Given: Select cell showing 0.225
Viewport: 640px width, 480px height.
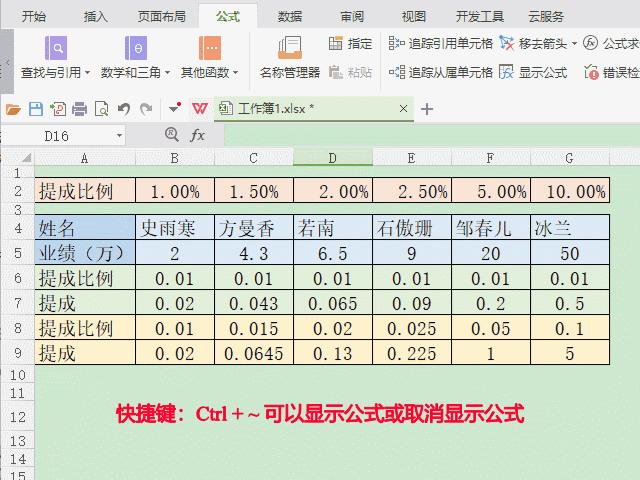Looking at the screenshot, I should coord(412,353).
